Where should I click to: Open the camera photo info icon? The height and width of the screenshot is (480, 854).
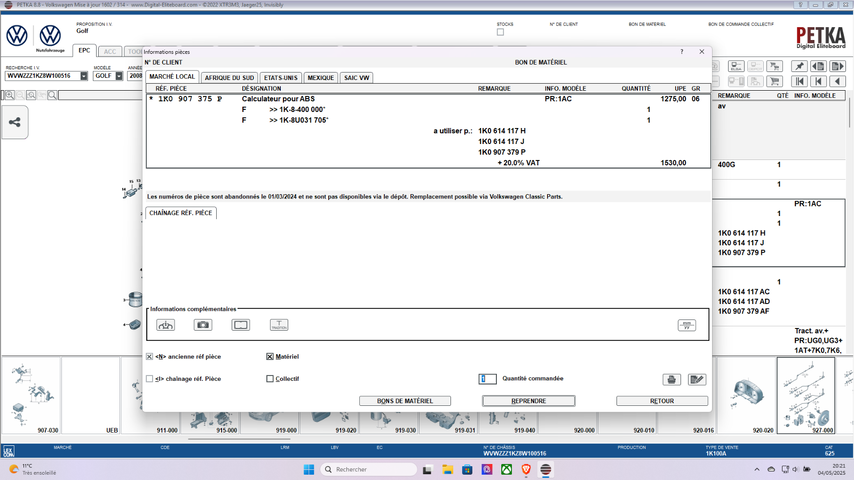pos(203,325)
